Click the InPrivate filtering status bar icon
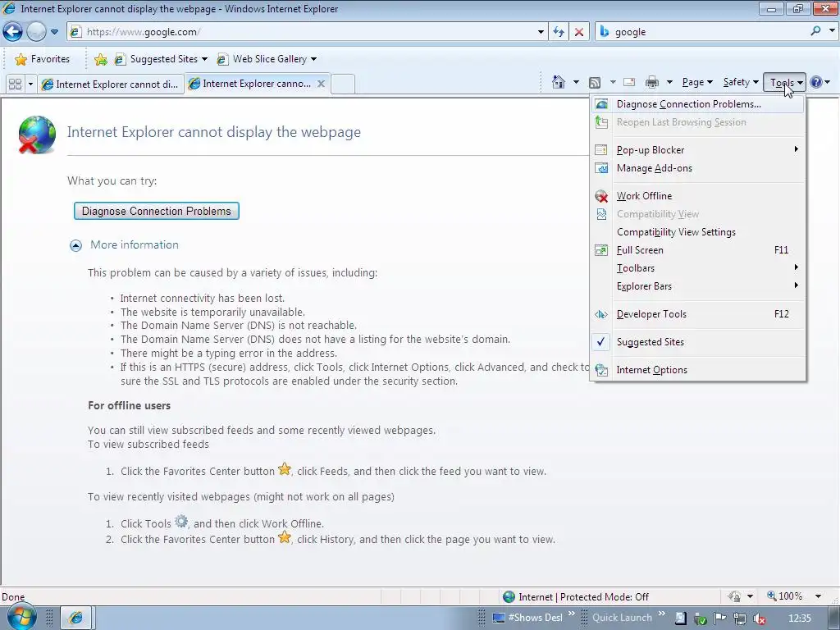Image resolution: width=840 pixels, height=630 pixels. [734, 596]
